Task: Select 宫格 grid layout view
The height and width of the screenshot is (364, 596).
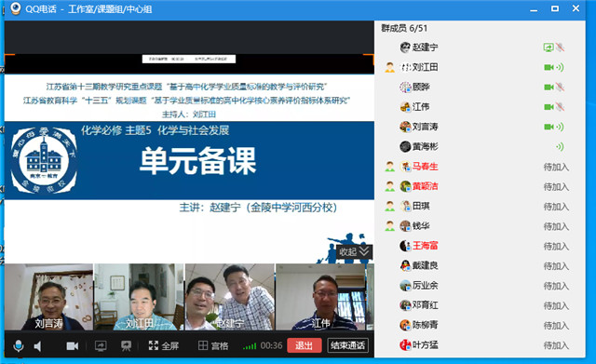Action: 213,345
